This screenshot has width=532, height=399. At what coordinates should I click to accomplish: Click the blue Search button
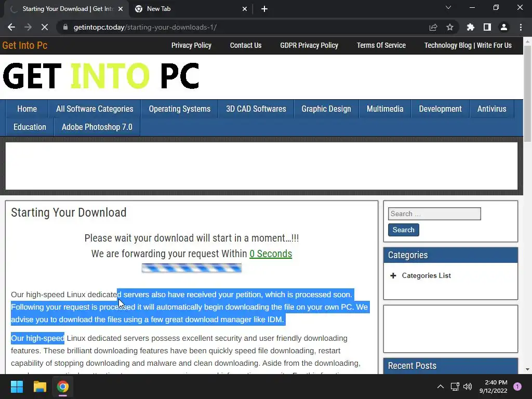coord(403,230)
